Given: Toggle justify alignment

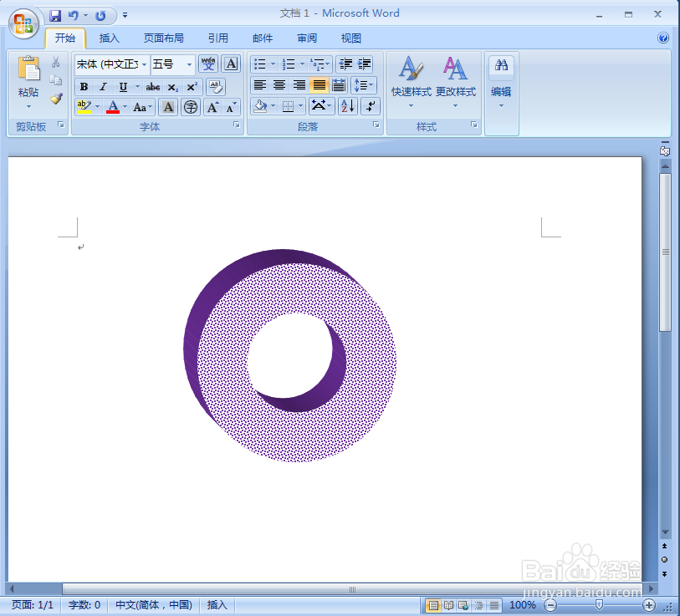Looking at the screenshot, I should [x=320, y=85].
